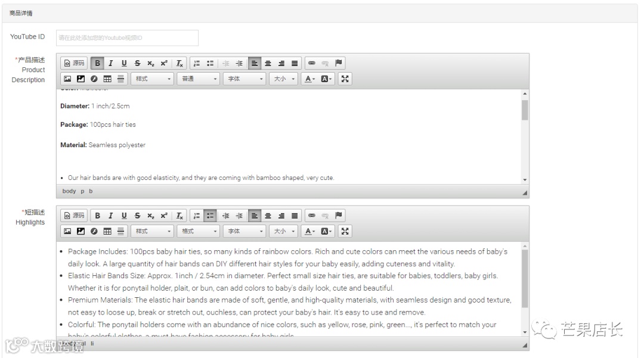Image resolution: width=644 pixels, height=358 pixels.
Task: Open 大小 size dropdown in Highlights editor
Action: point(283,231)
